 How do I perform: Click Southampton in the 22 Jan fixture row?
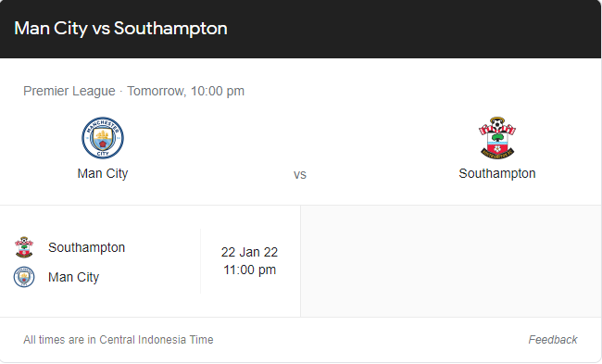tap(86, 247)
